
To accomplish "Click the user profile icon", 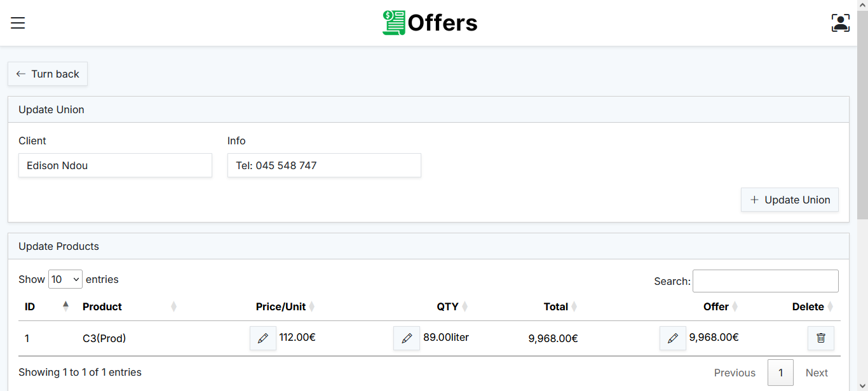I will pos(840,23).
